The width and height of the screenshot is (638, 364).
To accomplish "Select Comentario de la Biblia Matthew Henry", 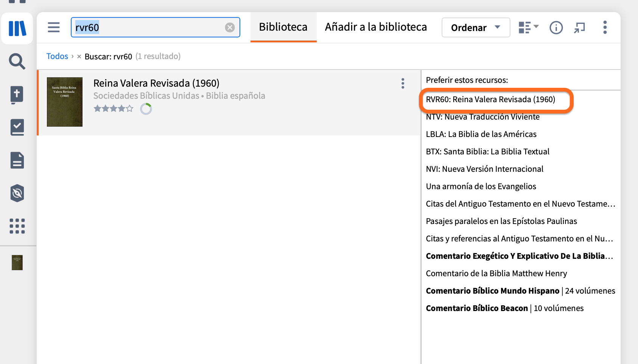I will click(x=496, y=274).
